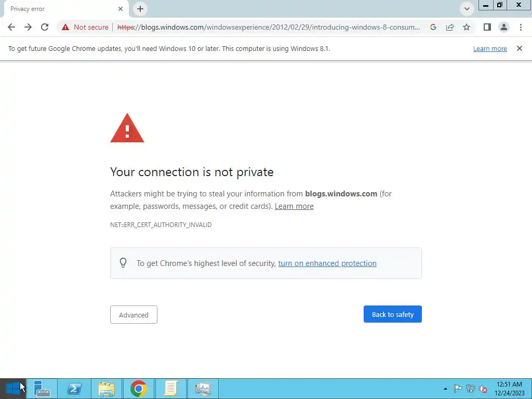532x399 pixels.
Task: Open a new tab
Action: pyautogui.click(x=140, y=9)
